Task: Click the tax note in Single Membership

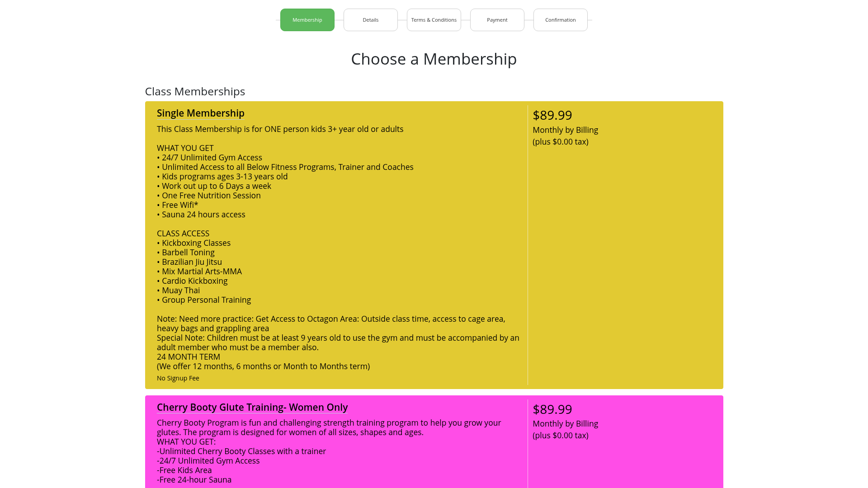Action: 561,142
